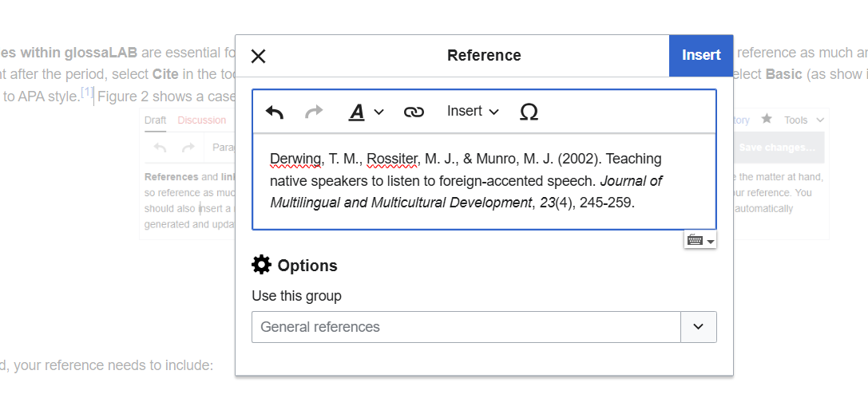Image resolution: width=868 pixels, height=398 pixels.
Task: Click the greyed Save changes button
Action: click(x=777, y=148)
